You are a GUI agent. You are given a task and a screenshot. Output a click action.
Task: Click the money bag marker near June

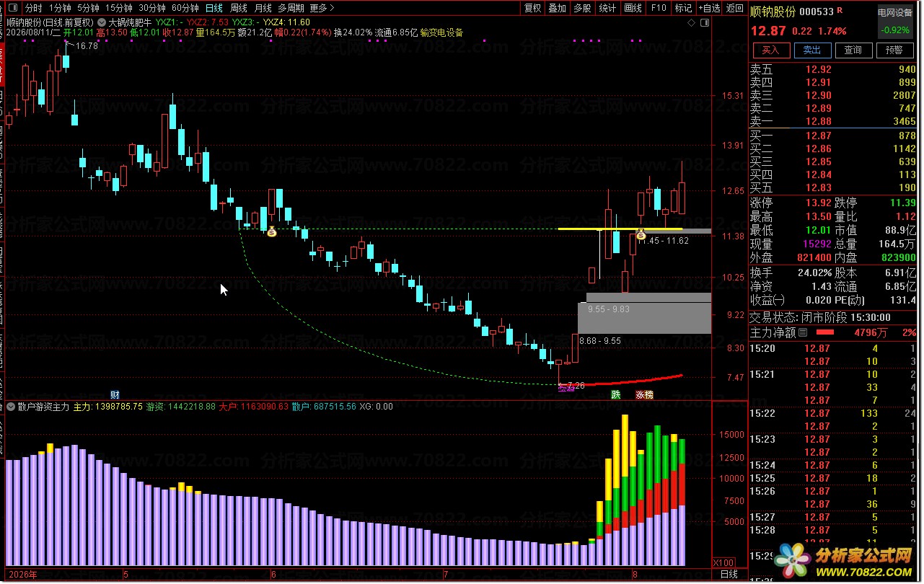pos(272,231)
